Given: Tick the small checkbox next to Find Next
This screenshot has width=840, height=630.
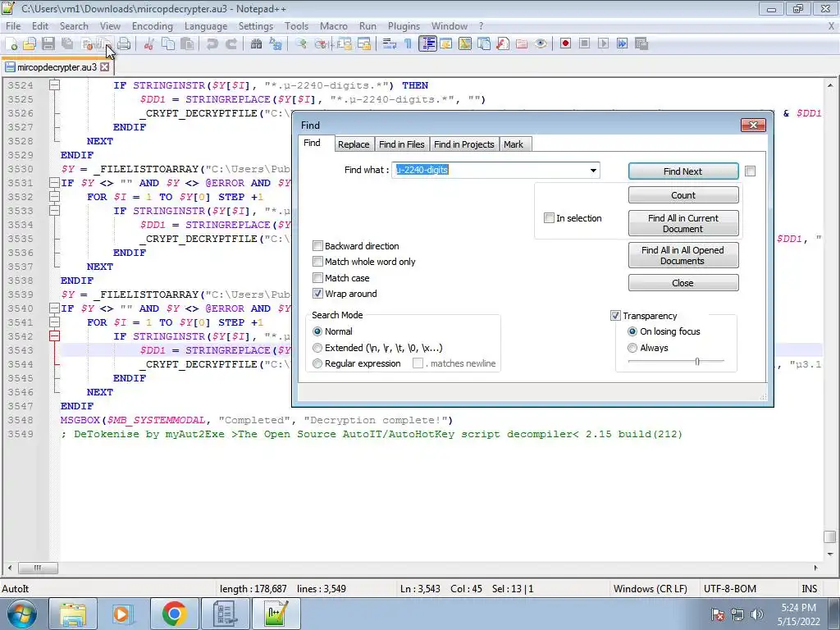Looking at the screenshot, I should pos(750,171).
